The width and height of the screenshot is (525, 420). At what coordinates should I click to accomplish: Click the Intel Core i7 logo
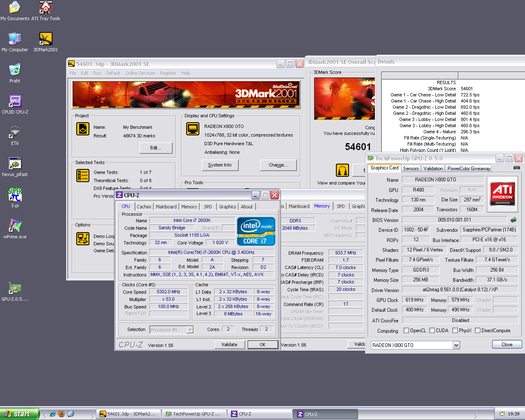[256, 231]
